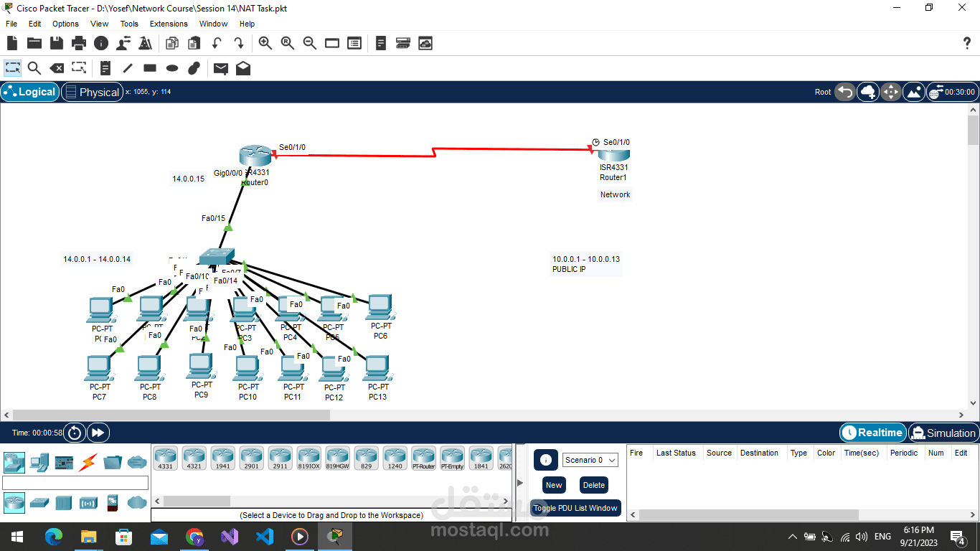Open the Extensions menu
Screen dimensions: 980x551
click(169, 24)
